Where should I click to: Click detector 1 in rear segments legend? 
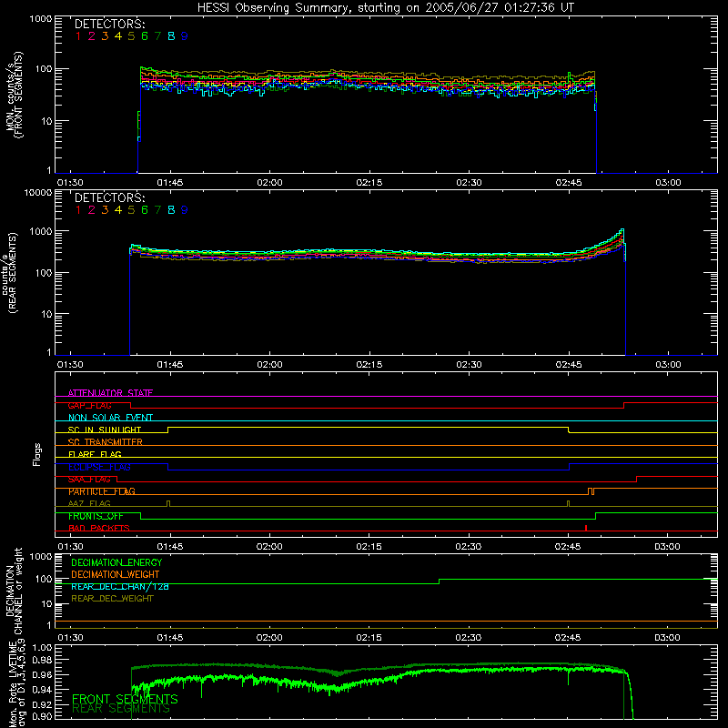pyautogui.click(x=78, y=210)
